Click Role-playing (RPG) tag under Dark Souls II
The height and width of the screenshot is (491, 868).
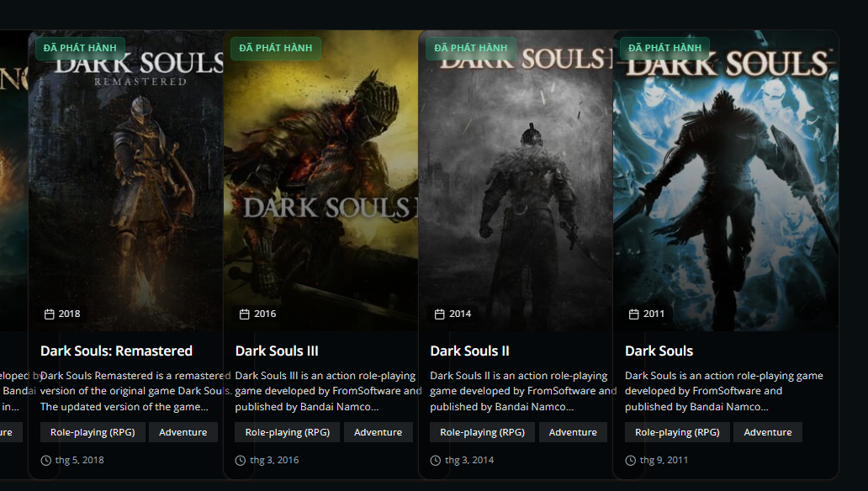click(x=482, y=432)
